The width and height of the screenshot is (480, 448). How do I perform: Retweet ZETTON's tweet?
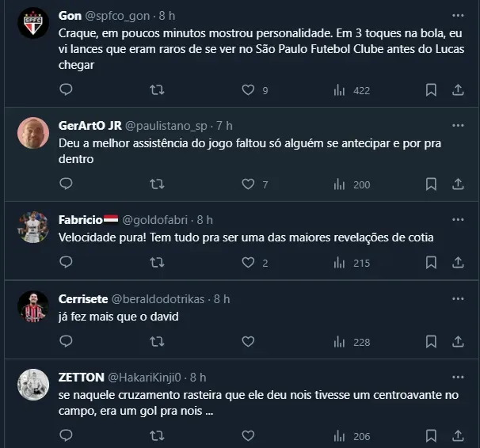[157, 435]
